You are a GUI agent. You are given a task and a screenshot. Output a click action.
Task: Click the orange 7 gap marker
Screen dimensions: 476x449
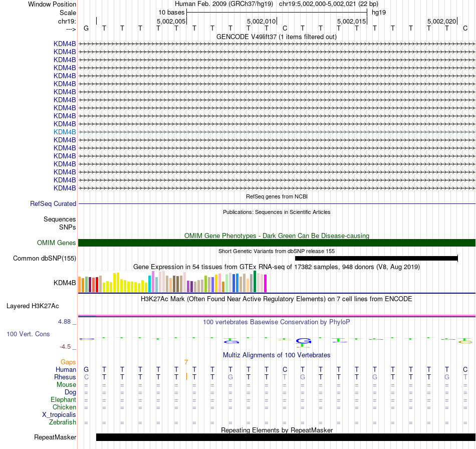click(186, 362)
